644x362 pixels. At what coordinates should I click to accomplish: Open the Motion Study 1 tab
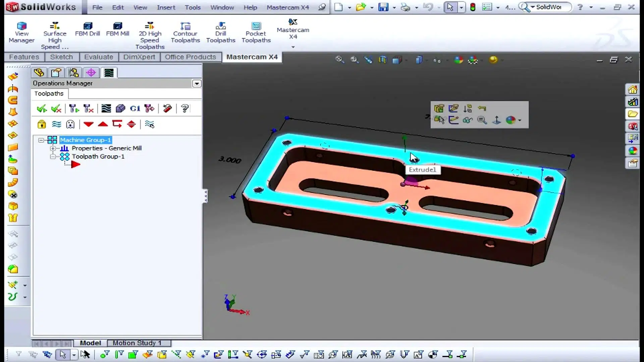point(137,343)
